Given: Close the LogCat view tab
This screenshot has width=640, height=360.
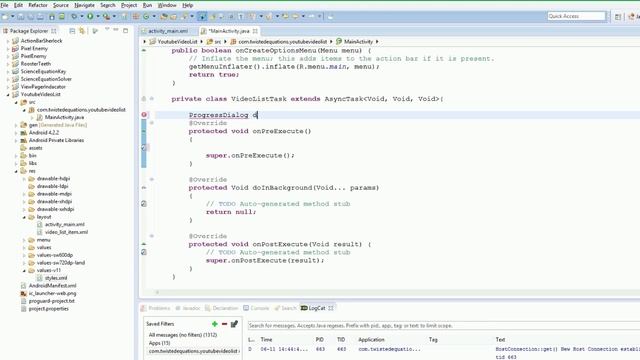Looking at the screenshot, I should (331, 308).
